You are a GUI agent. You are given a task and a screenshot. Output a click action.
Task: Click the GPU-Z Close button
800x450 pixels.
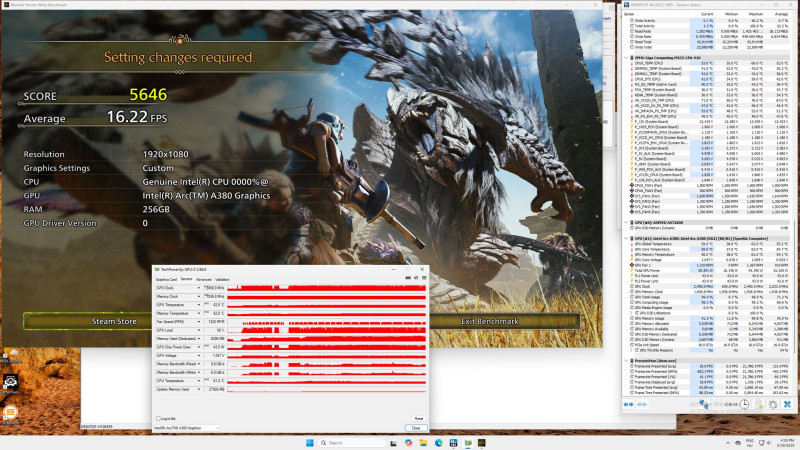click(x=416, y=428)
